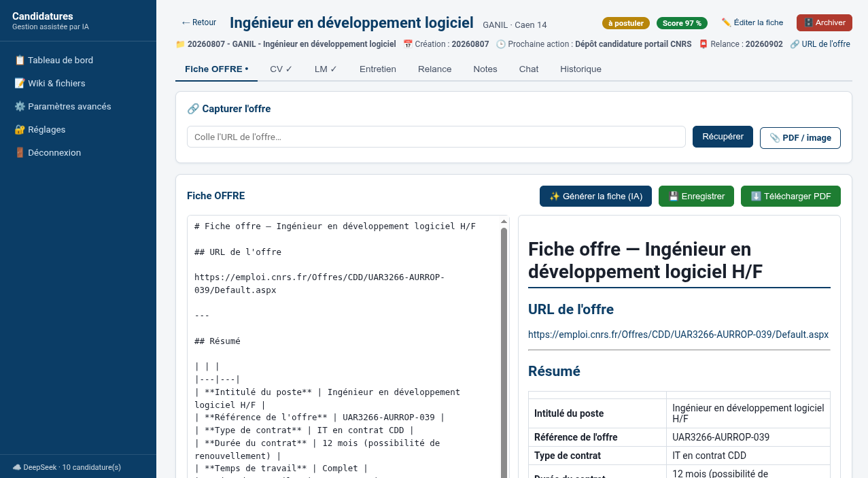The width and height of the screenshot is (868, 478).
Task: Click 'IT en contrat CDD' preview table cell
Action: 748,456
